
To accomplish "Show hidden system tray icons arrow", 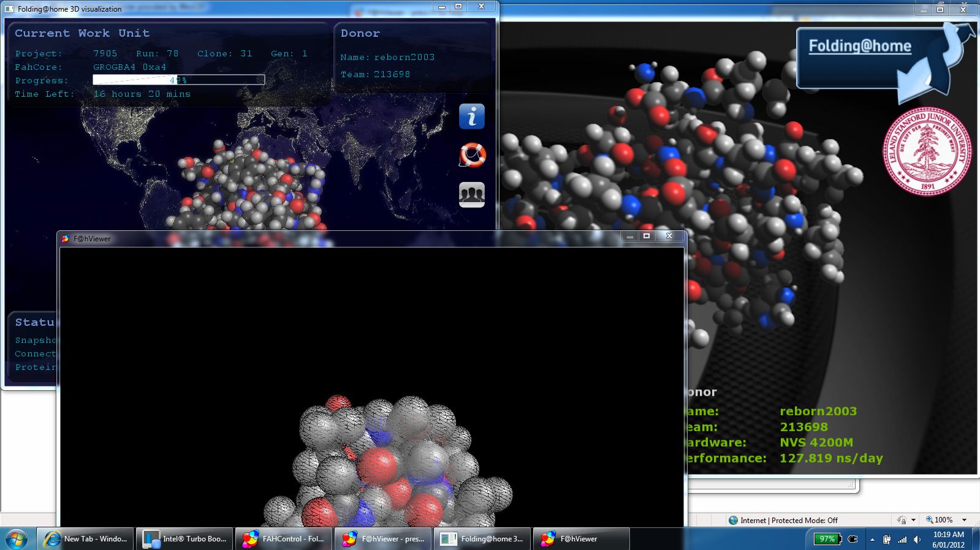I will click(x=872, y=539).
